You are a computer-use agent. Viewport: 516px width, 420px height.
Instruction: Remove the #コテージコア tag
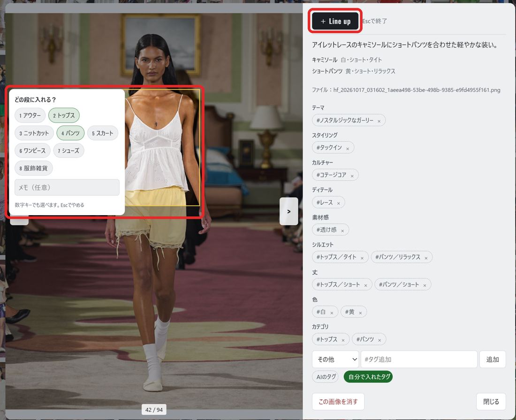(352, 176)
